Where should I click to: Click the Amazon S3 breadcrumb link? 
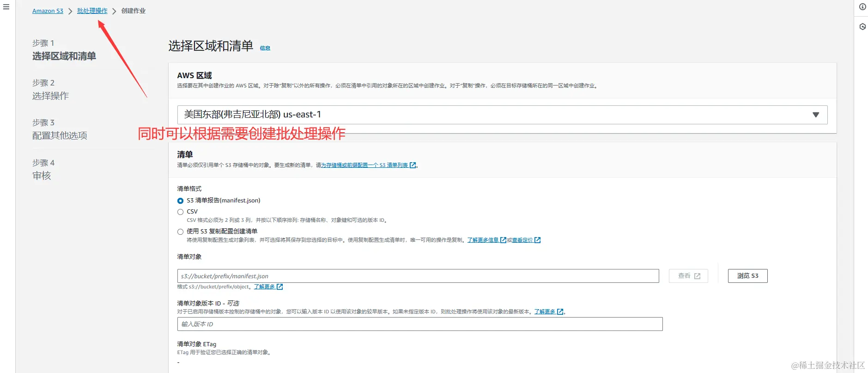pyautogui.click(x=48, y=11)
